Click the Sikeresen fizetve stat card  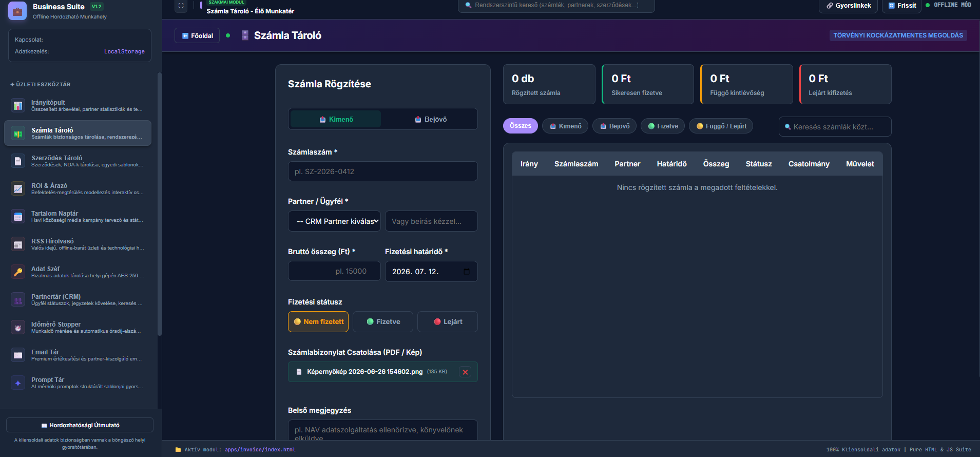click(x=648, y=84)
